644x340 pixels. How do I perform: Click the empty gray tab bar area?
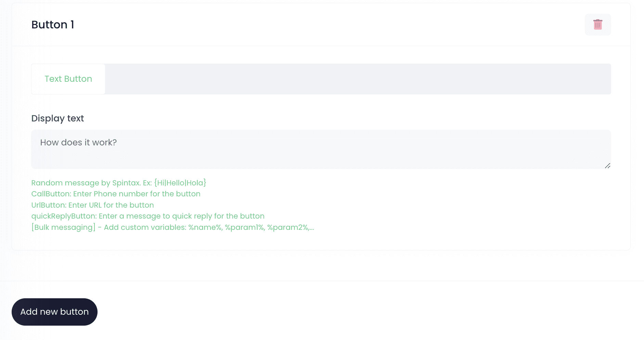coord(358,79)
